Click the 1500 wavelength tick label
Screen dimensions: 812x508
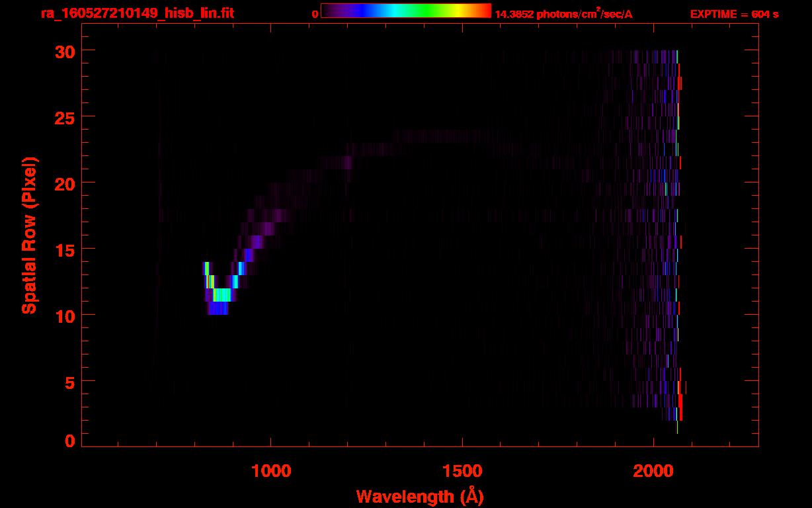pos(462,470)
